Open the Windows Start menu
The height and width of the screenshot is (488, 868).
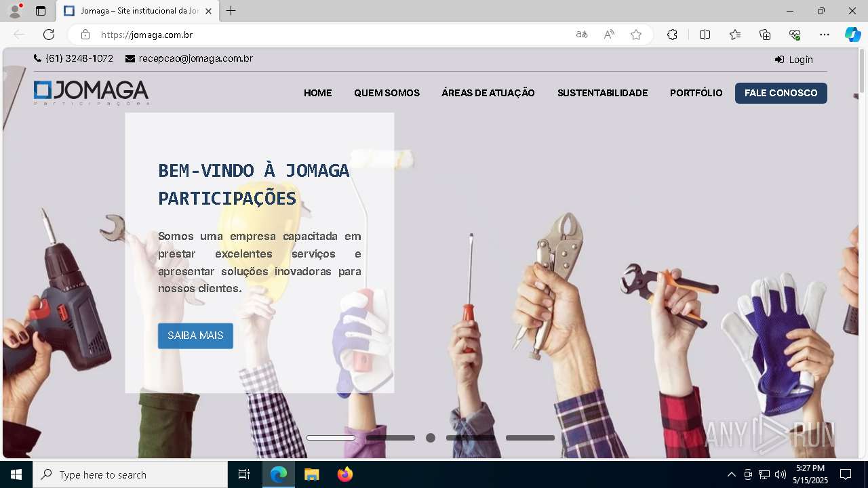coord(16,474)
